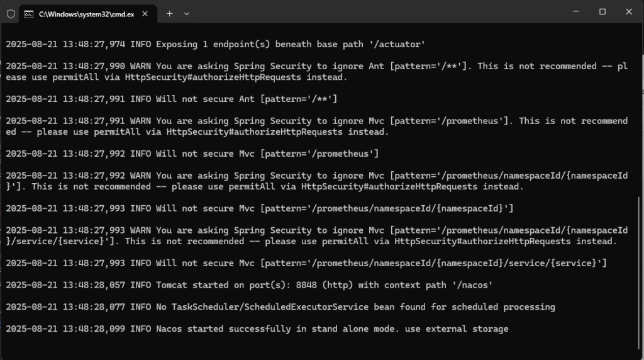Open a new terminal tab with plus

coord(170,13)
